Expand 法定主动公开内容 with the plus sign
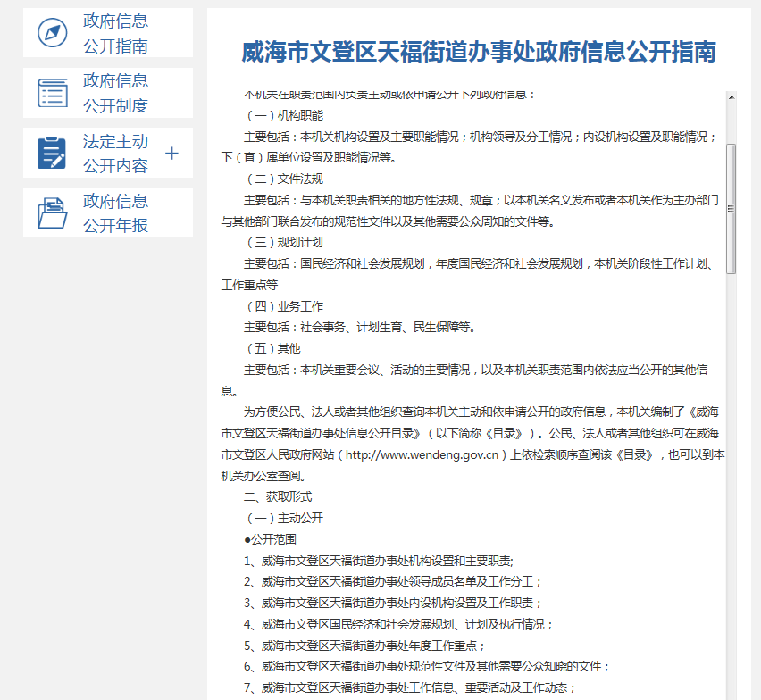Image resolution: width=761 pixels, height=700 pixels. [172, 154]
